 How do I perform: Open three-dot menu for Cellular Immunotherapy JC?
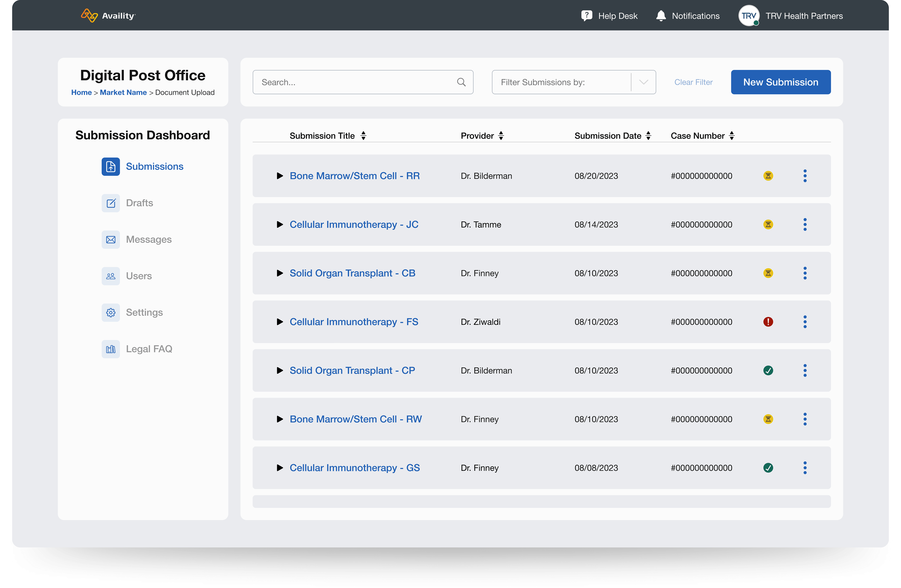pos(805,224)
